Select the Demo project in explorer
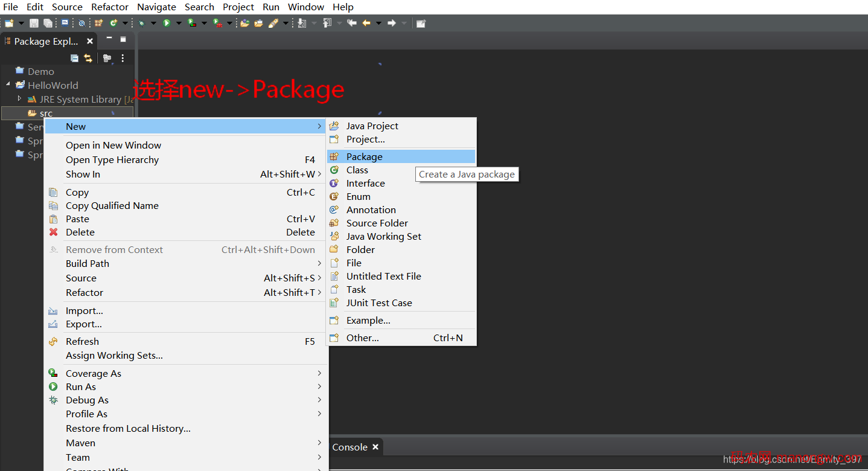Image resolution: width=868 pixels, height=471 pixels. click(x=40, y=71)
